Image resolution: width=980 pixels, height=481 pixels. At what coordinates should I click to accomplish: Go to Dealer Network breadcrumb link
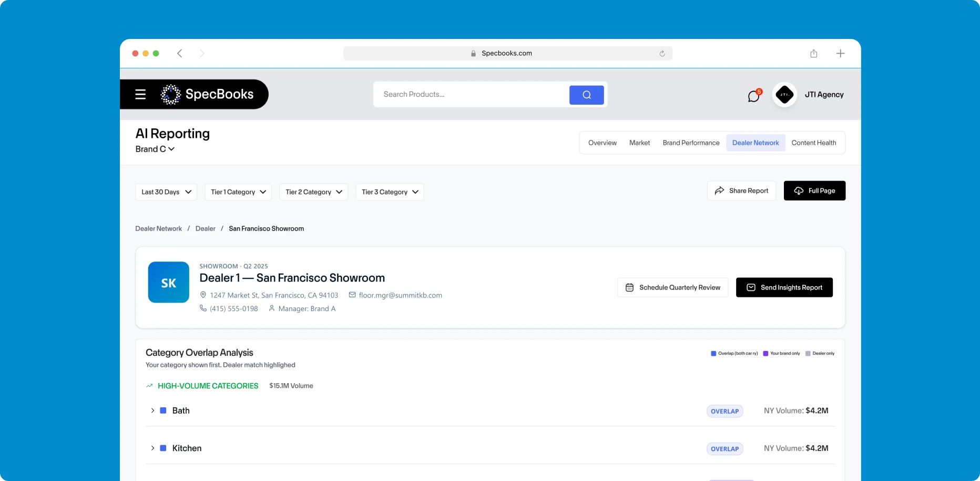pos(159,229)
